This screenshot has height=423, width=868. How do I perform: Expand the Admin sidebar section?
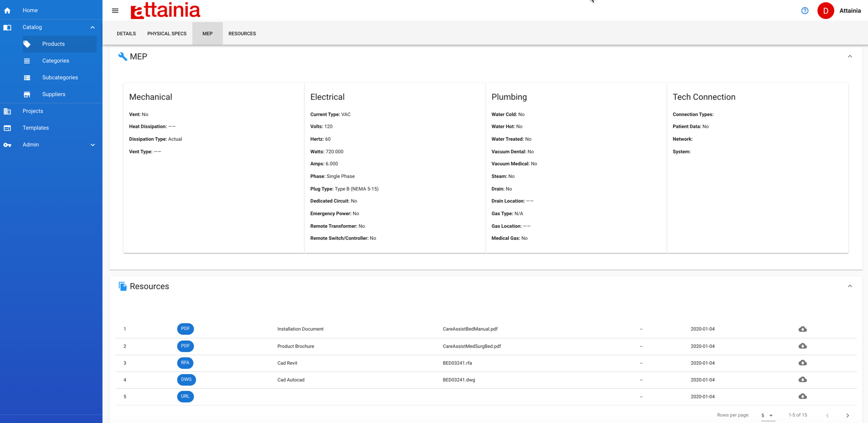(92, 145)
